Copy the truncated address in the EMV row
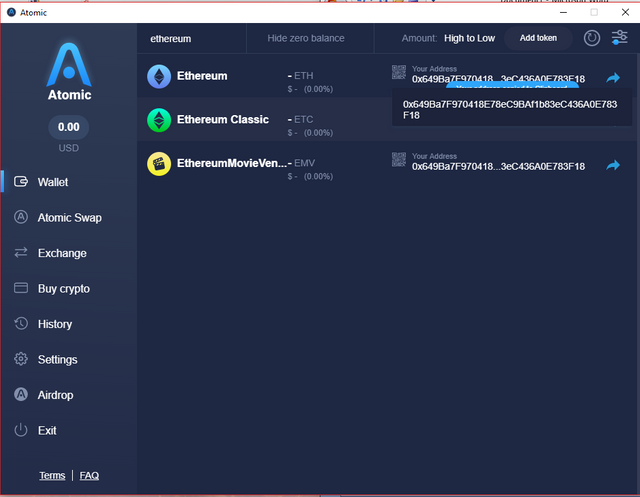 (x=498, y=166)
